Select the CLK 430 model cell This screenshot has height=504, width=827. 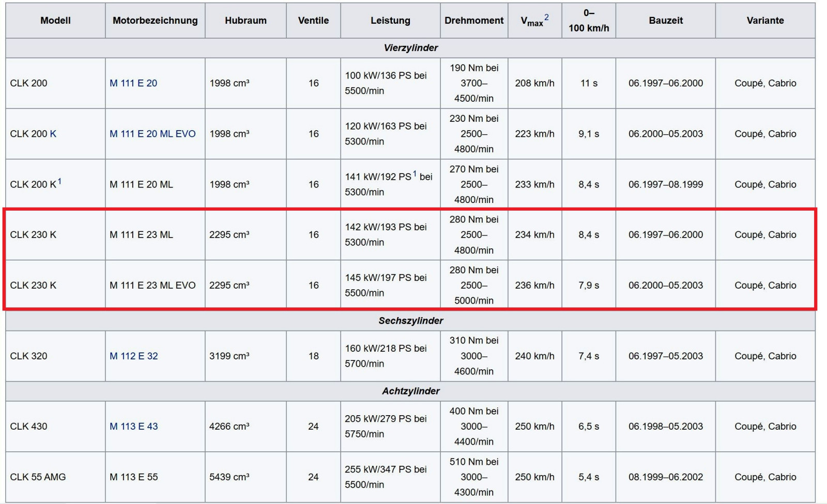click(55, 427)
